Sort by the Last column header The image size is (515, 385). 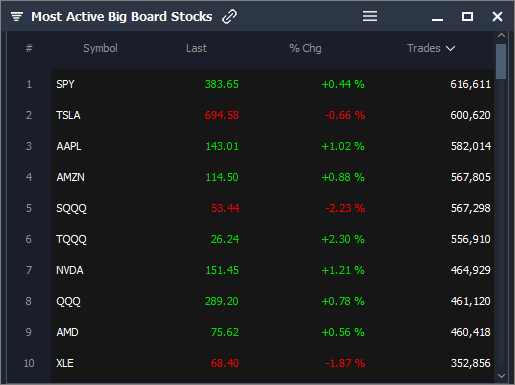tap(196, 48)
